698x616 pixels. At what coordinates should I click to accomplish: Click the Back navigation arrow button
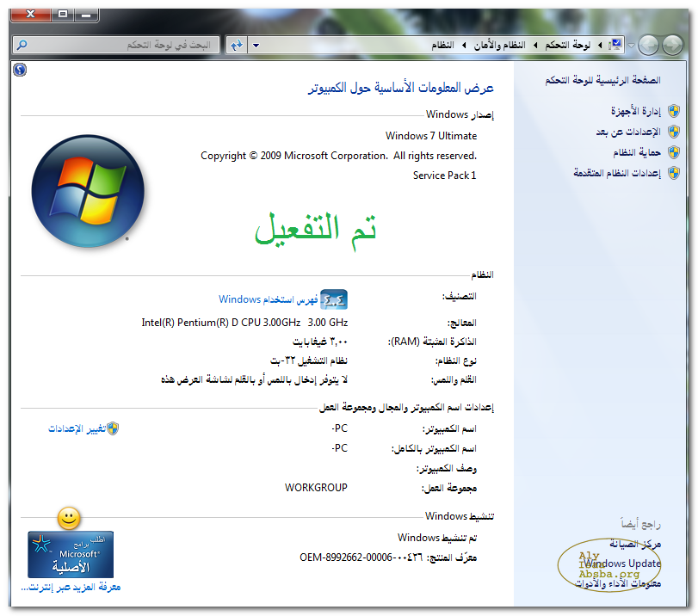pyautogui.click(x=672, y=44)
